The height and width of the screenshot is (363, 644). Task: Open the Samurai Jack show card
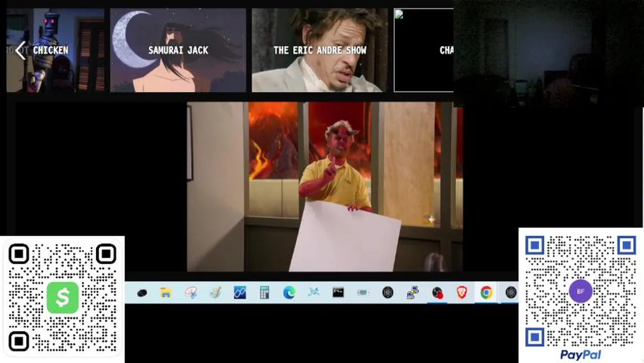pyautogui.click(x=178, y=50)
